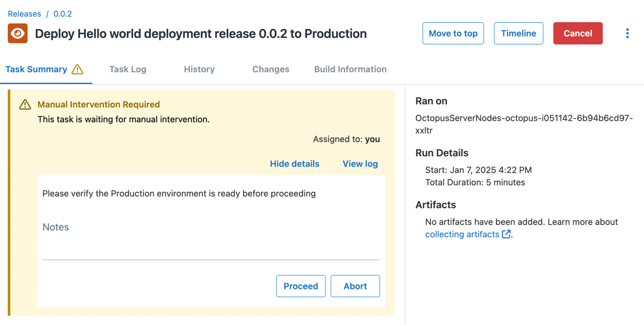Image resolution: width=644 pixels, height=325 pixels.
Task: Click the OctopusServerNodes server name text
Action: tap(524, 124)
